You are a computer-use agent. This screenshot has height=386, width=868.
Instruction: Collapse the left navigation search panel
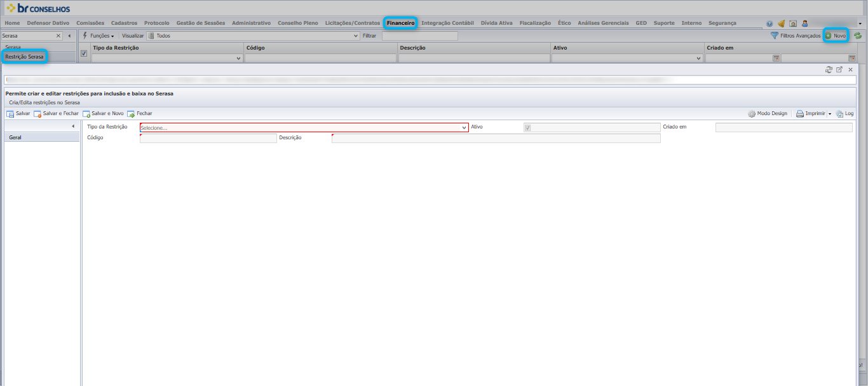click(69, 36)
